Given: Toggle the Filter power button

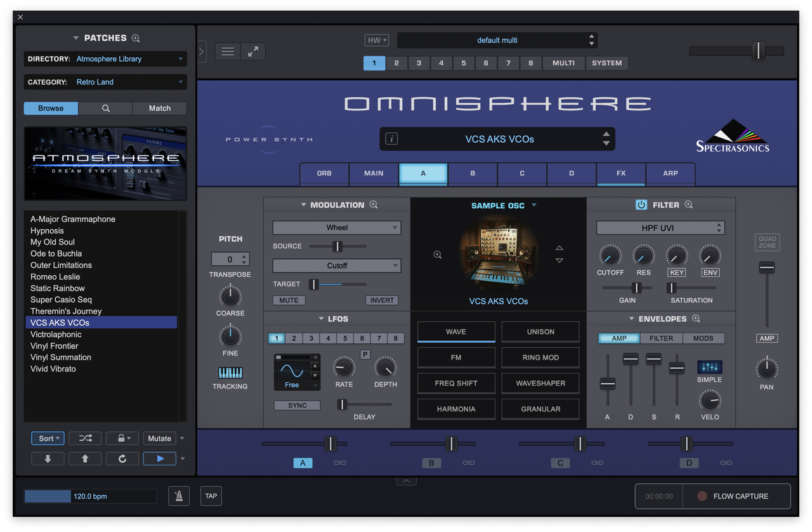Looking at the screenshot, I should pyautogui.click(x=641, y=204).
